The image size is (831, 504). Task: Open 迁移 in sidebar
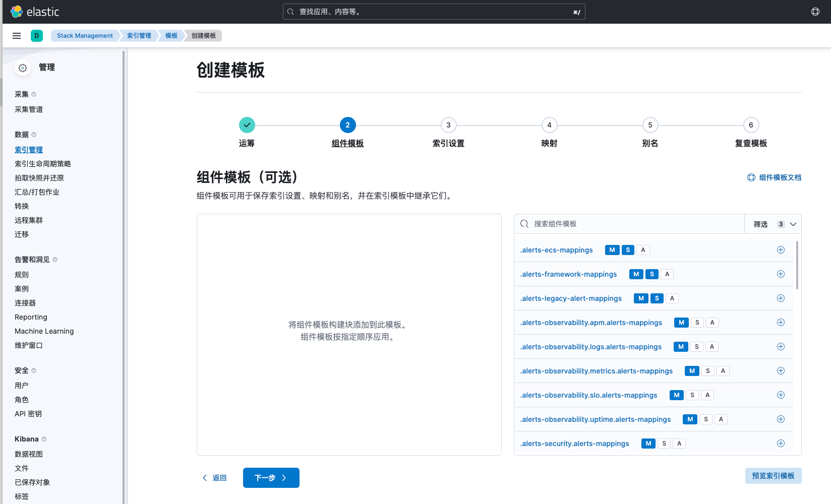click(x=22, y=234)
